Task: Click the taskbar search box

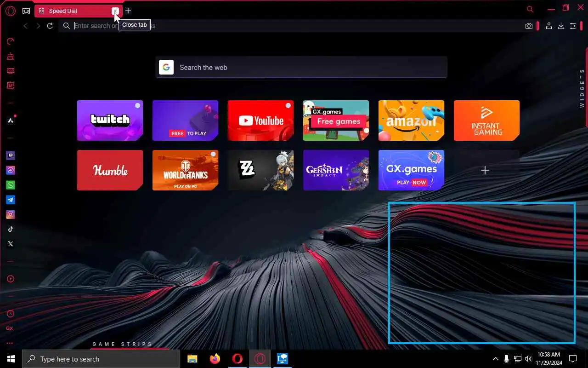Action: pos(101,359)
